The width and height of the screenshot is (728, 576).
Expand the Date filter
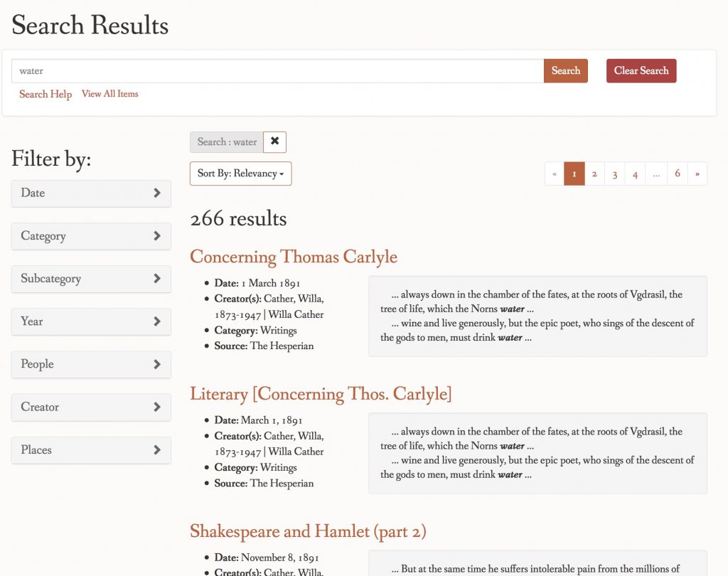coord(91,193)
